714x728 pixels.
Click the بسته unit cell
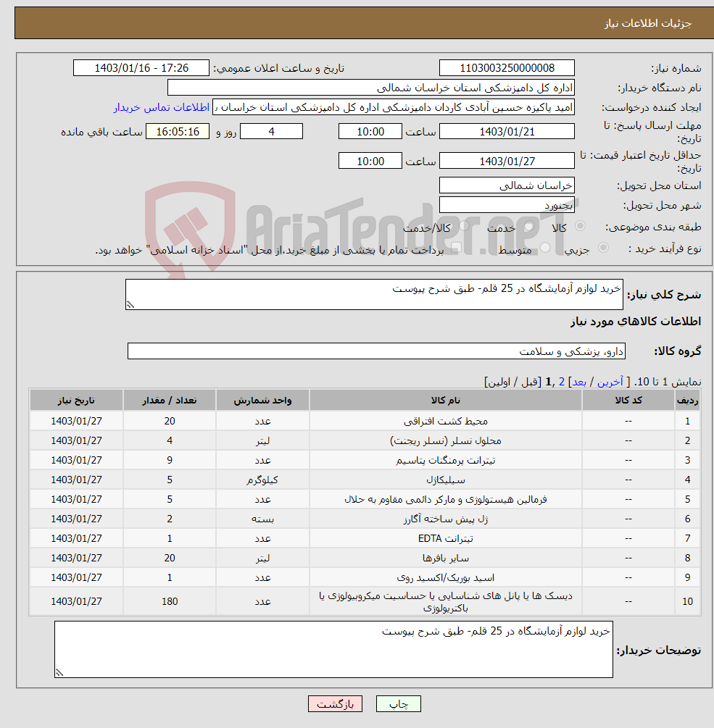262,519
